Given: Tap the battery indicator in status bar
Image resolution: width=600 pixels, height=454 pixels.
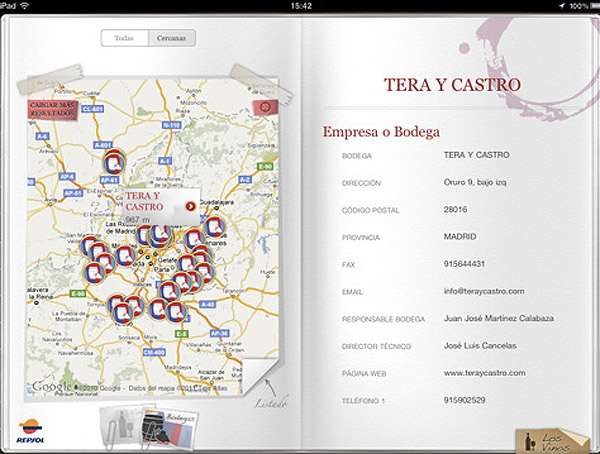Looking at the screenshot, I should [583, 6].
